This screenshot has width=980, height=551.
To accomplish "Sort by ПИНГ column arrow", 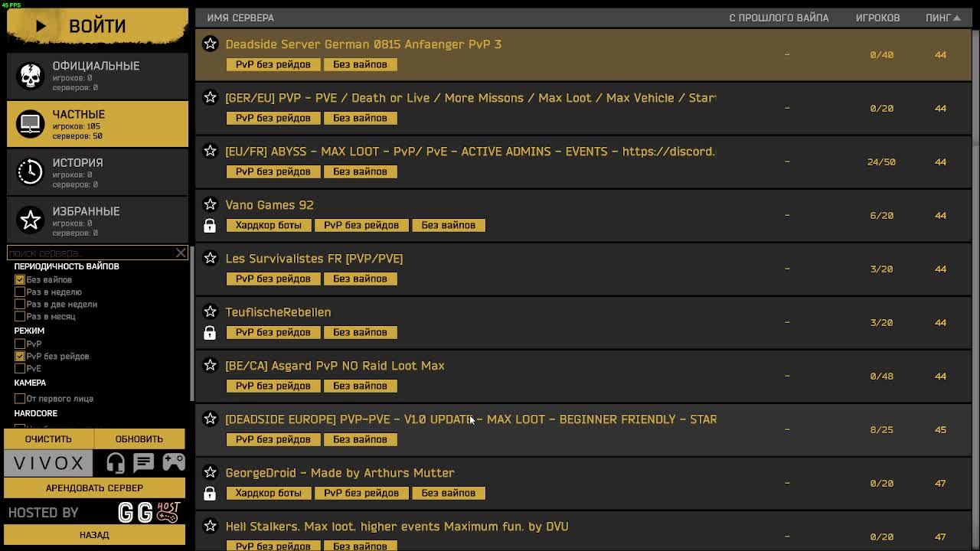I will (x=957, y=18).
